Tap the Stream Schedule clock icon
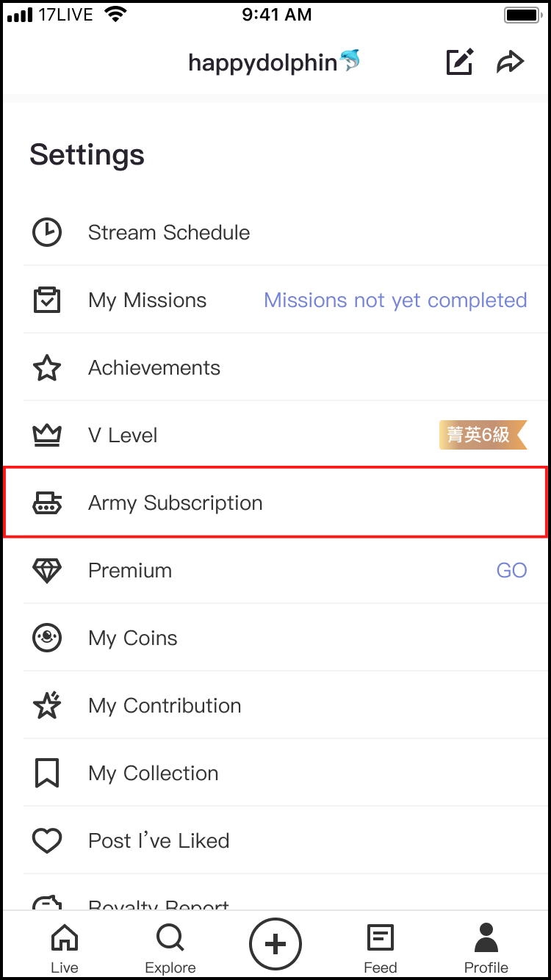551x980 pixels. [47, 233]
